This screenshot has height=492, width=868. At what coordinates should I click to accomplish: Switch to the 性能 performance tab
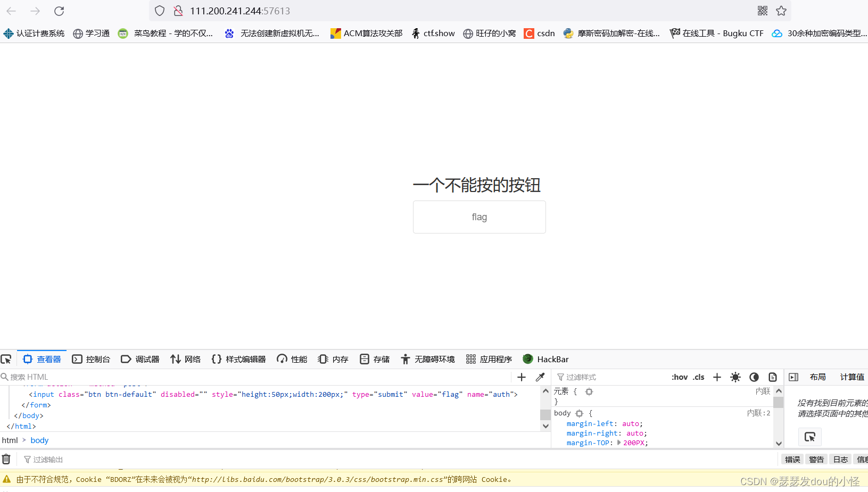(x=292, y=359)
